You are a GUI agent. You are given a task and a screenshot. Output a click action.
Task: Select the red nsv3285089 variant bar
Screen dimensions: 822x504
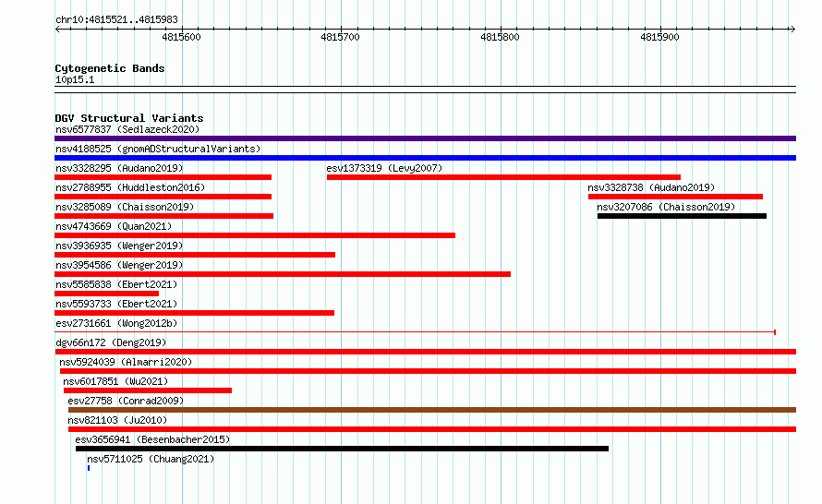tap(163, 216)
